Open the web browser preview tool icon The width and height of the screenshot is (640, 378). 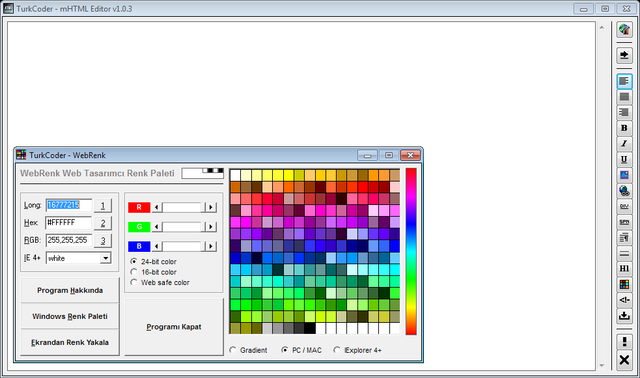coord(624,30)
